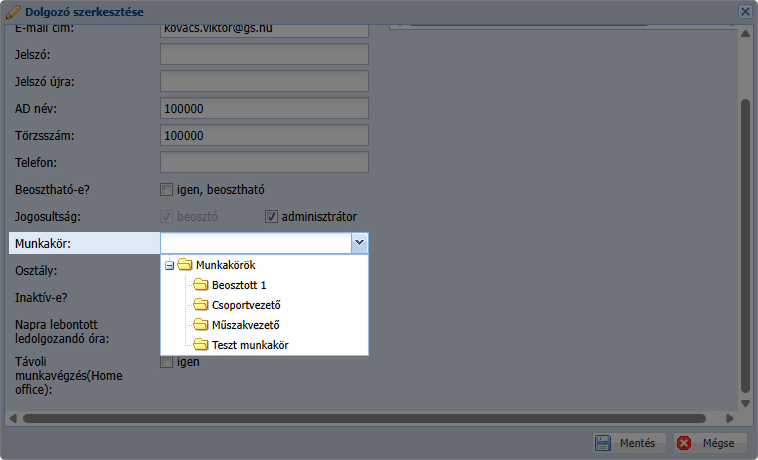
Task: Click the Munkakörök root folder icon
Action: (x=184, y=265)
